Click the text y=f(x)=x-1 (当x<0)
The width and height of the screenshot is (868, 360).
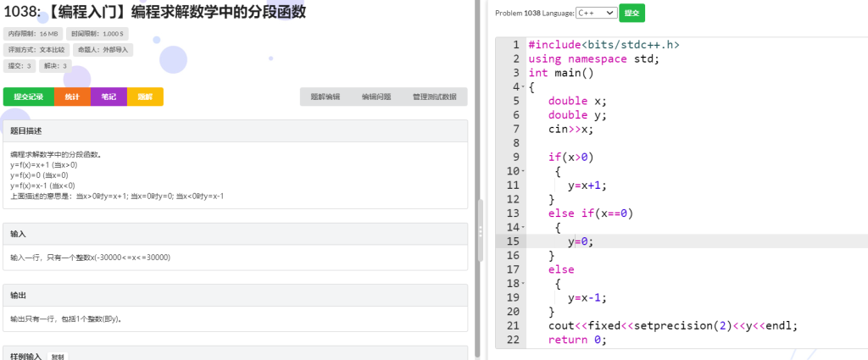coord(42,186)
